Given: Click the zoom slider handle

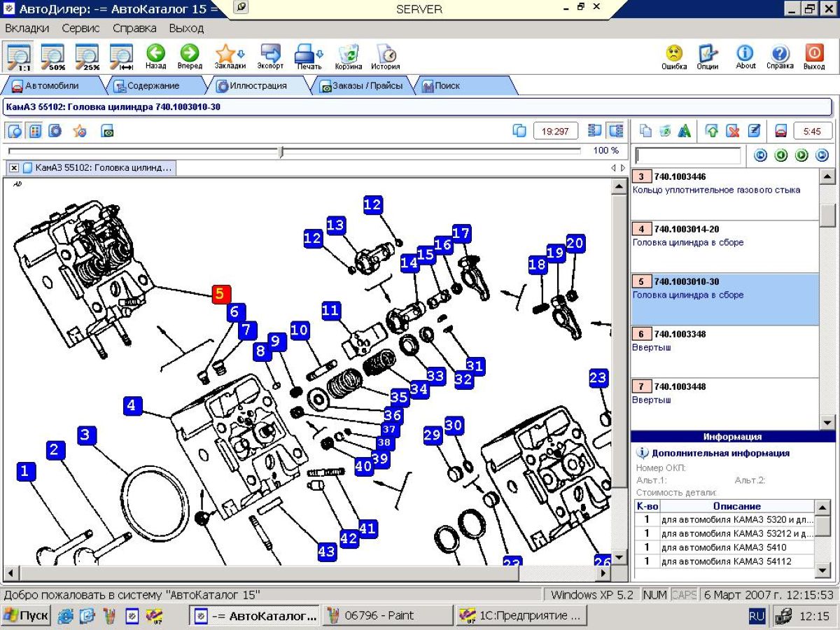Looking at the screenshot, I should [281, 151].
